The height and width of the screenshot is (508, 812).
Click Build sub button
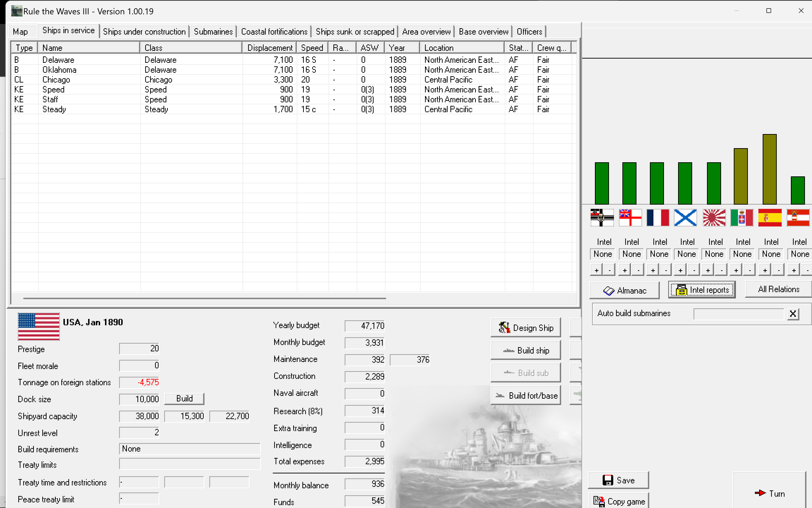click(526, 373)
